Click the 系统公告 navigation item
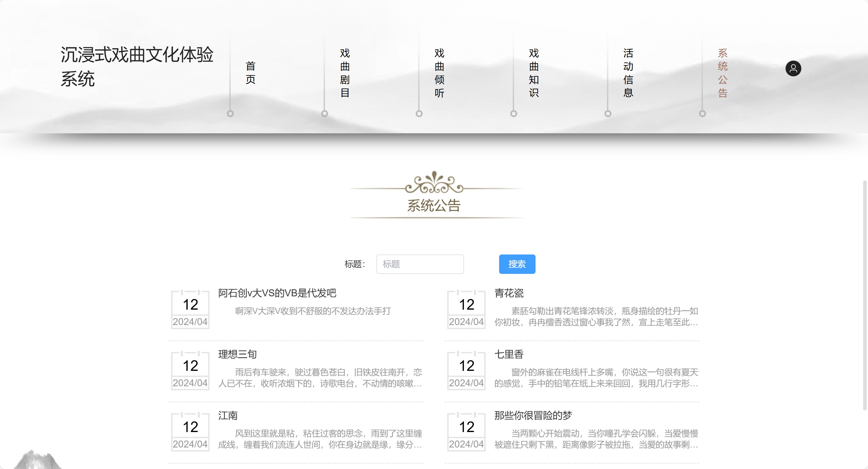This screenshot has height=469, width=868. 723,73
